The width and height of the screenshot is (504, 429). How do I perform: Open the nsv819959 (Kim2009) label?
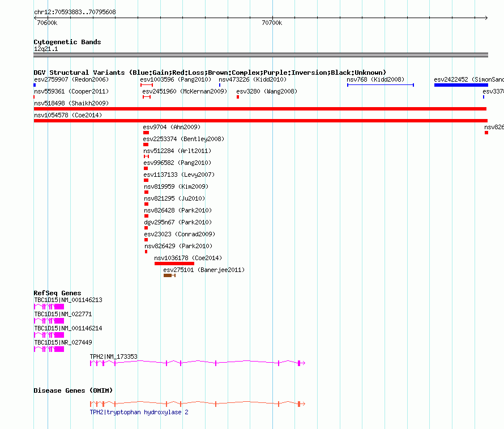coord(176,186)
